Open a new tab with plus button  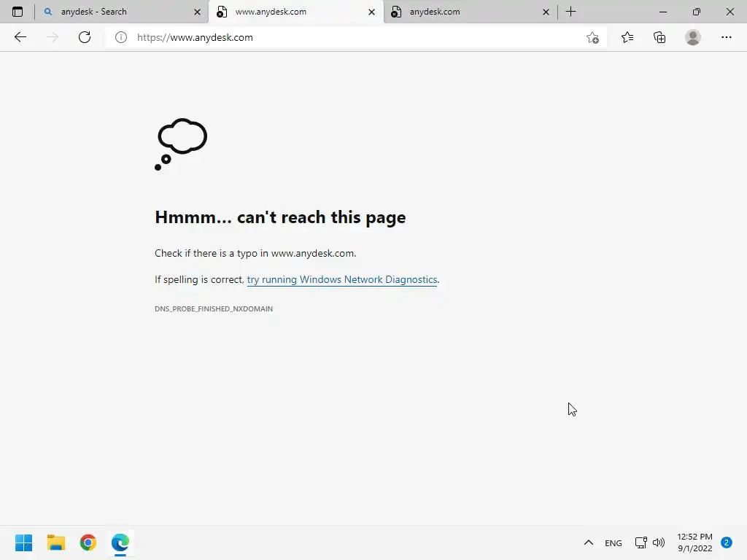click(x=570, y=12)
